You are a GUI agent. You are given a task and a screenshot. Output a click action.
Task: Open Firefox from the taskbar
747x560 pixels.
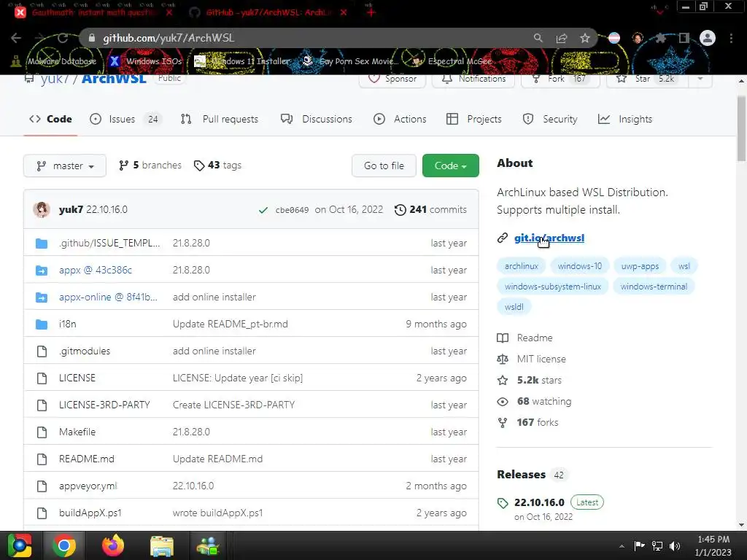[112, 545]
